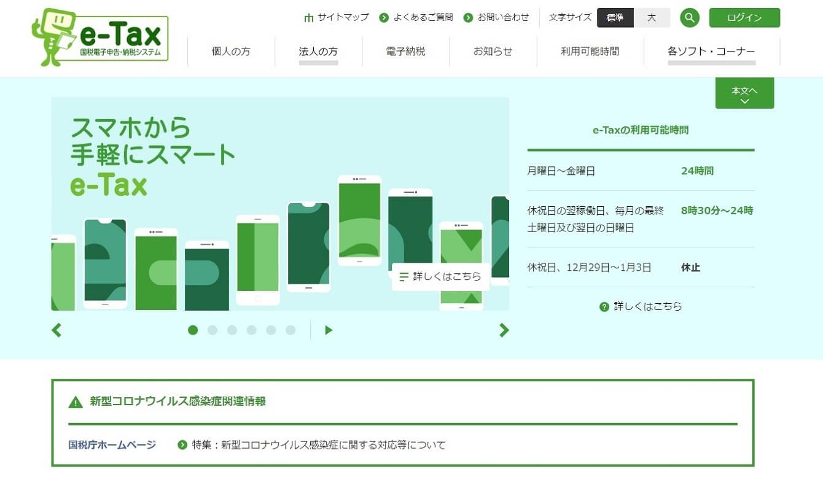Viewport: 823px width, 504px height.
Task: Click the 24時間 value
Action: click(x=697, y=171)
